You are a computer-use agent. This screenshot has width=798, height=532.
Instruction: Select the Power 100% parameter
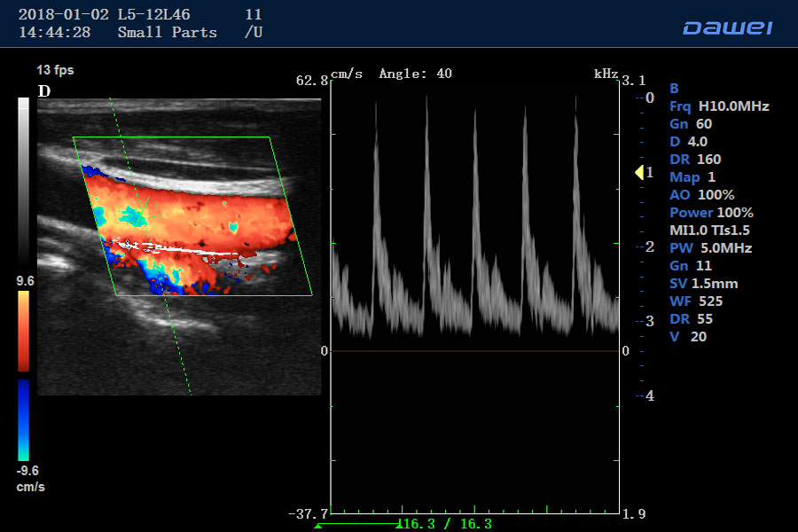711,213
